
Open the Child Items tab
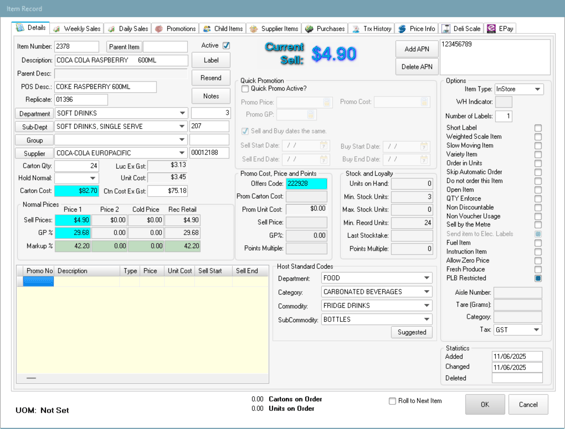(x=223, y=28)
